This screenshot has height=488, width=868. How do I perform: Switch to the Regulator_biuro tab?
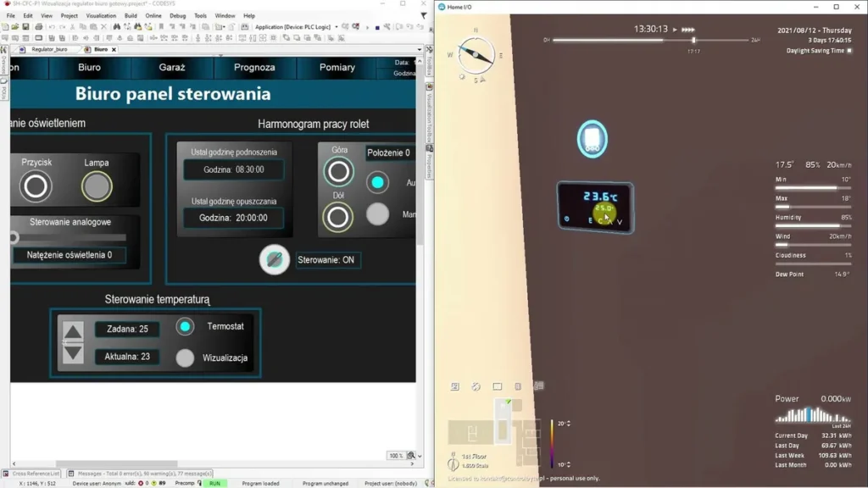point(48,49)
